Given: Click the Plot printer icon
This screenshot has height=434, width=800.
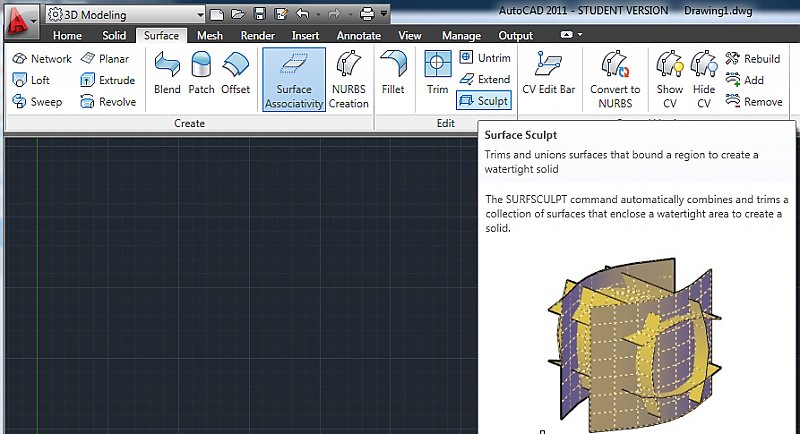Looking at the screenshot, I should coord(367,14).
